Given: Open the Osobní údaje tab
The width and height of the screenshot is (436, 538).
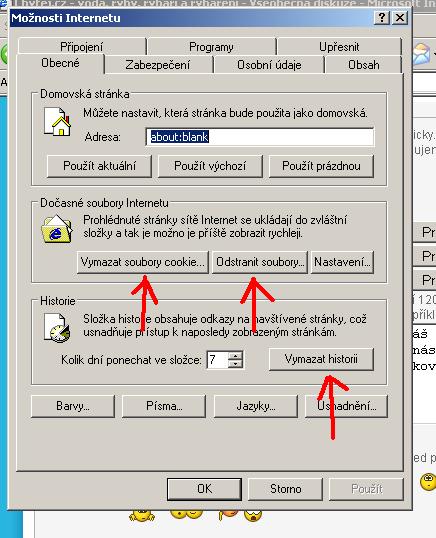Looking at the screenshot, I should pyautogui.click(x=269, y=65).
